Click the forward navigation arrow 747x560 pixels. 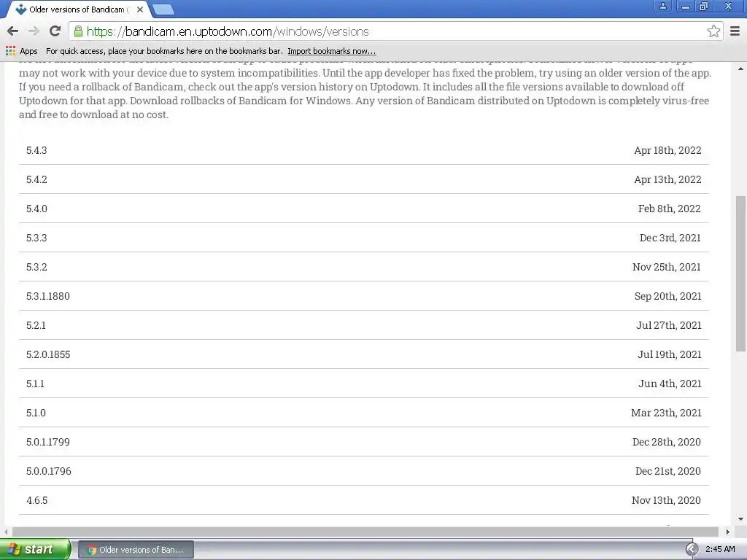click(34, 31)
